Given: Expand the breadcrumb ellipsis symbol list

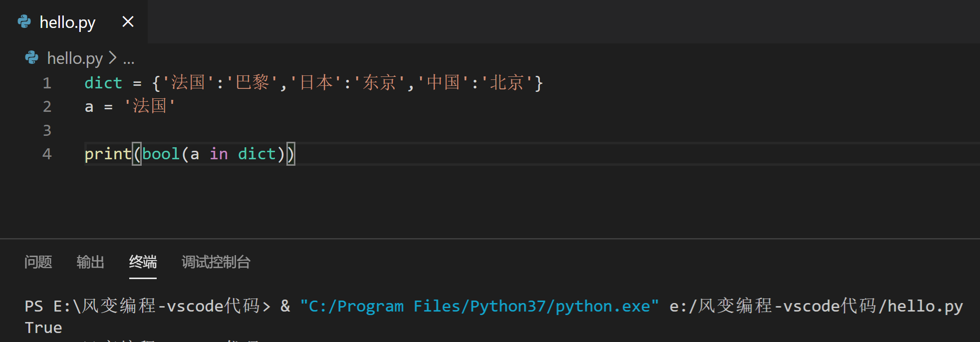Looking at the screenshot, I should pos(129,60).
